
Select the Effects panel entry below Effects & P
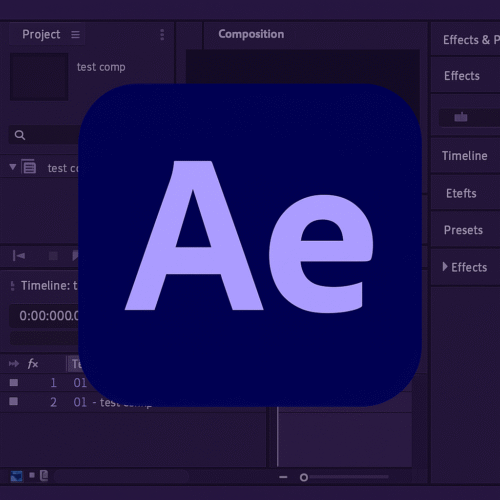click(x=462, y=76)
